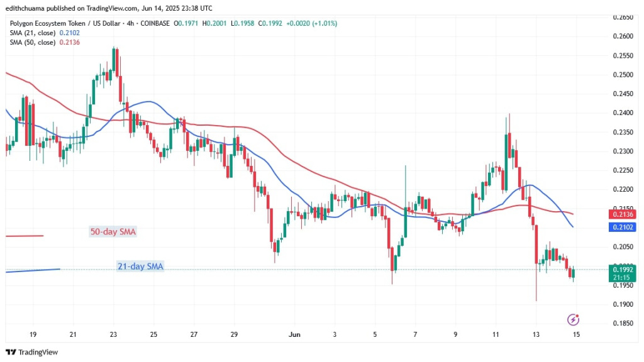The image size is (644, 362).
Task: Click the 0.1850 label on the price axis
Action: tap(624, 323)
